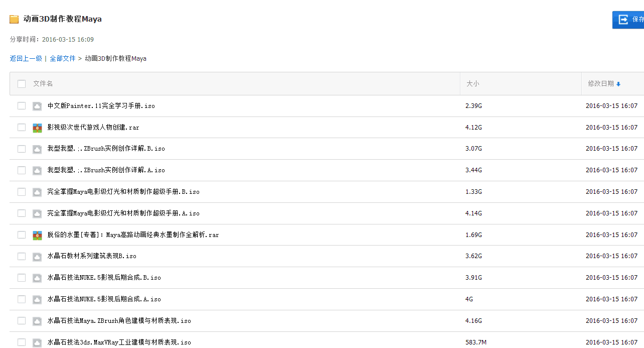
Task: Tick checkbox for 水晶石技法Maya.ZBrush角色建模与材质表现.iso
Action: [x=22, y=320]
